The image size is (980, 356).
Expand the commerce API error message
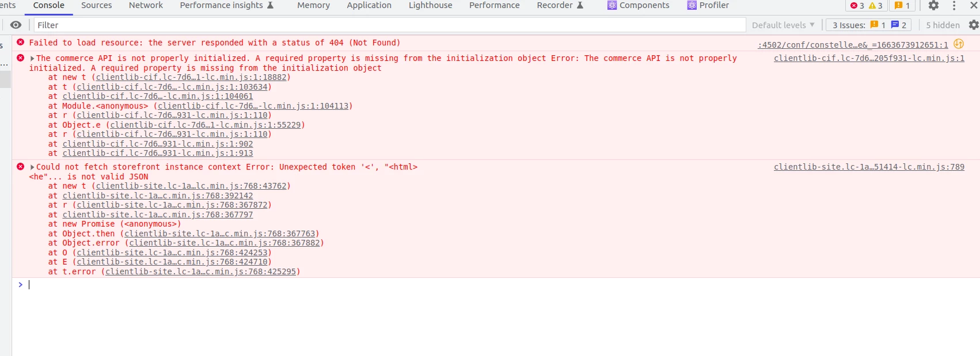coord(32,58)
